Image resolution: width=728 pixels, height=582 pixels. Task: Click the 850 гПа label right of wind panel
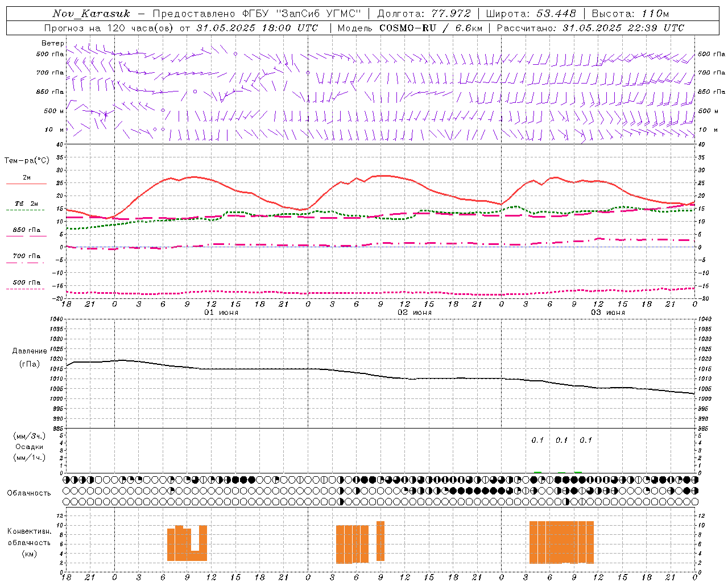[x=712, y=92]
